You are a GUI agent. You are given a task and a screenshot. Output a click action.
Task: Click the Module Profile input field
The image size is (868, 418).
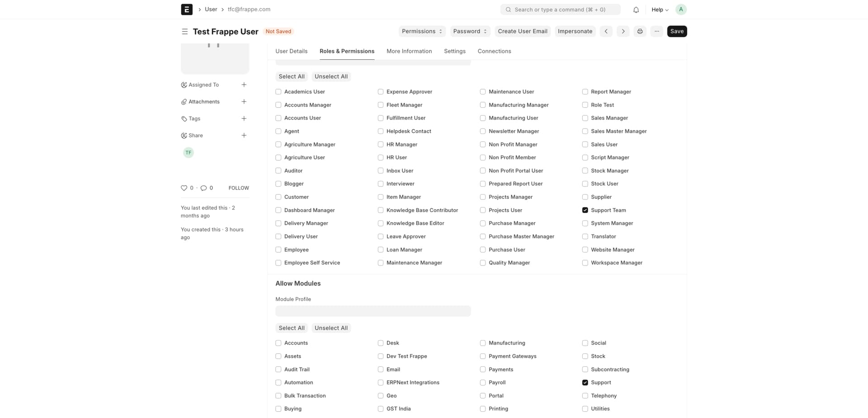373,311
